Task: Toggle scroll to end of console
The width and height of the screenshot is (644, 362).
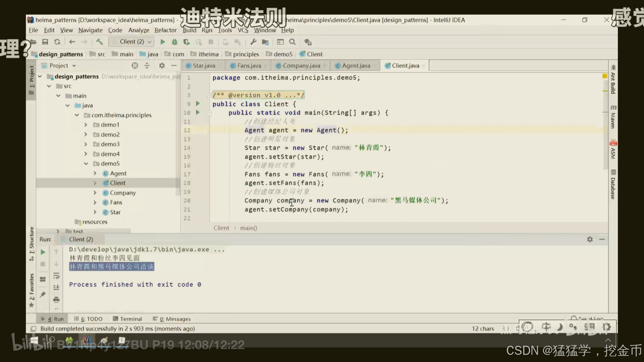Action: (57, 287)
